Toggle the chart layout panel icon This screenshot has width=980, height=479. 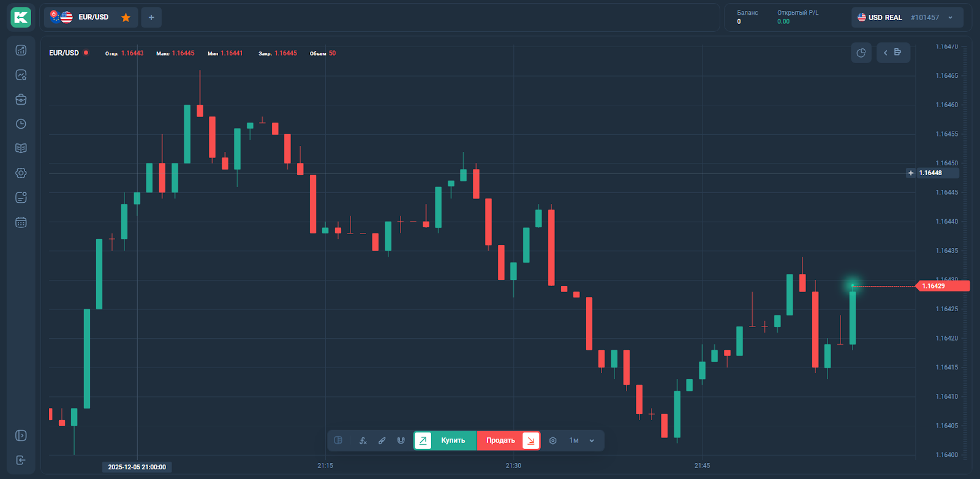click(x=338, y=440)
